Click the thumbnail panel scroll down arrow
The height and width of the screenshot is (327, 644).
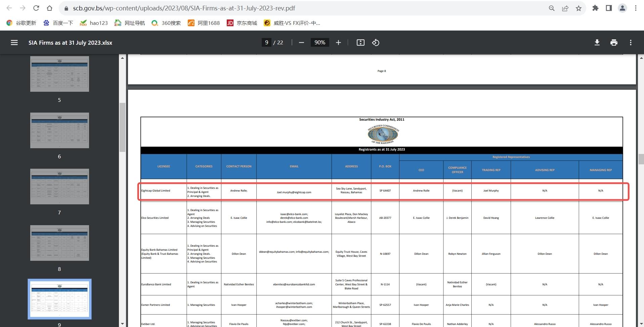tap(122, 324)
